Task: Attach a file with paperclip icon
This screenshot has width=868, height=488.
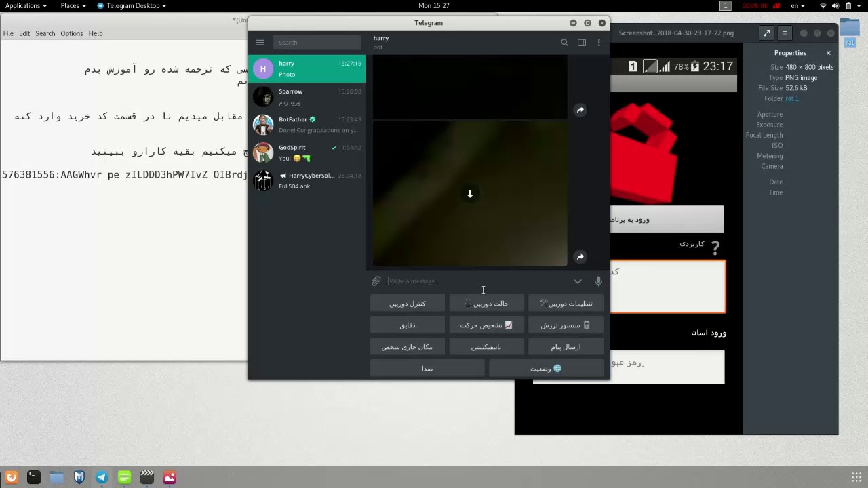Action: click(x=376, y=281)
